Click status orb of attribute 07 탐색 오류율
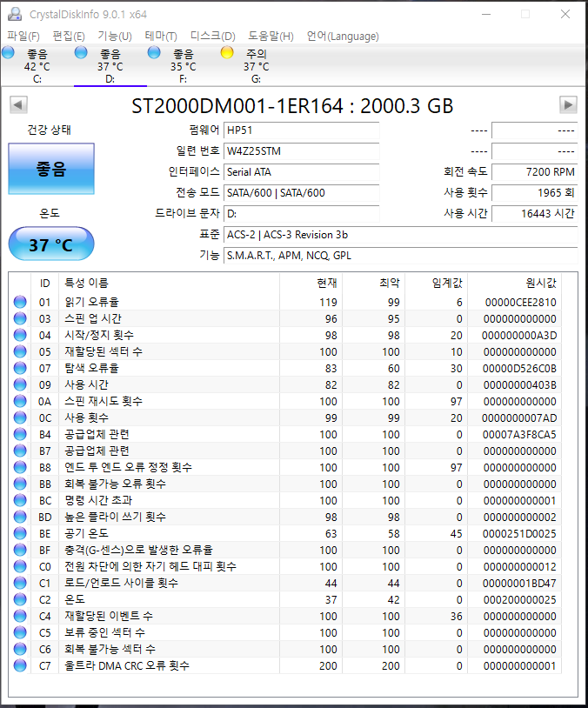 click(x=20, y=368)
